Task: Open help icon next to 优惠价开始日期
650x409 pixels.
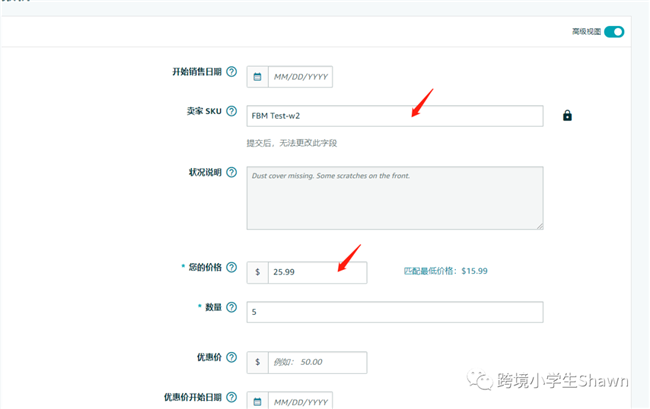Action: [232, 397]
